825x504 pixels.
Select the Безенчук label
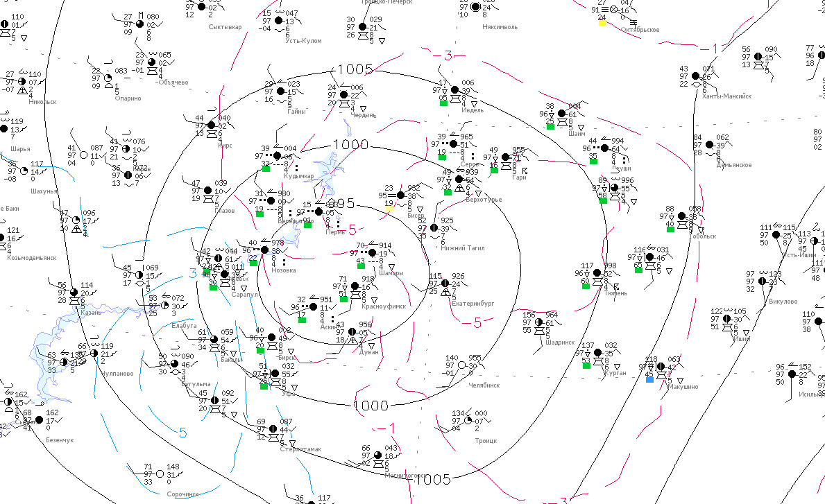pos(60,440)
